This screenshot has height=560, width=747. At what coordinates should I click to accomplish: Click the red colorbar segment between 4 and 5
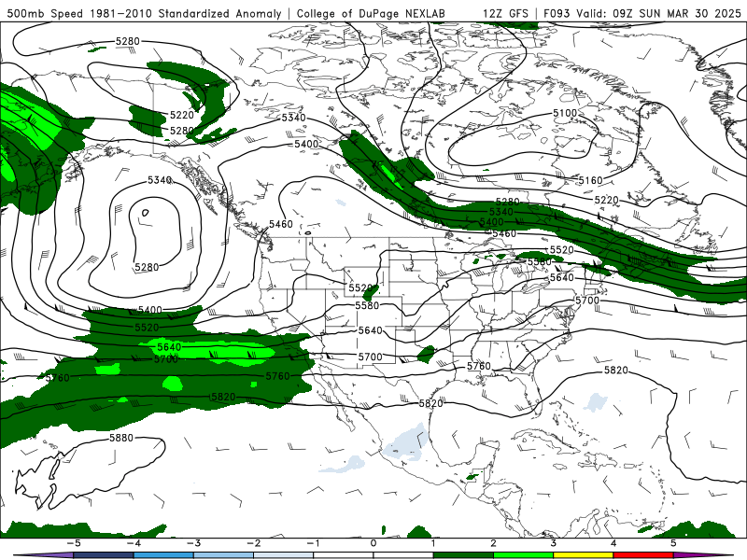[x=643, y=555]
